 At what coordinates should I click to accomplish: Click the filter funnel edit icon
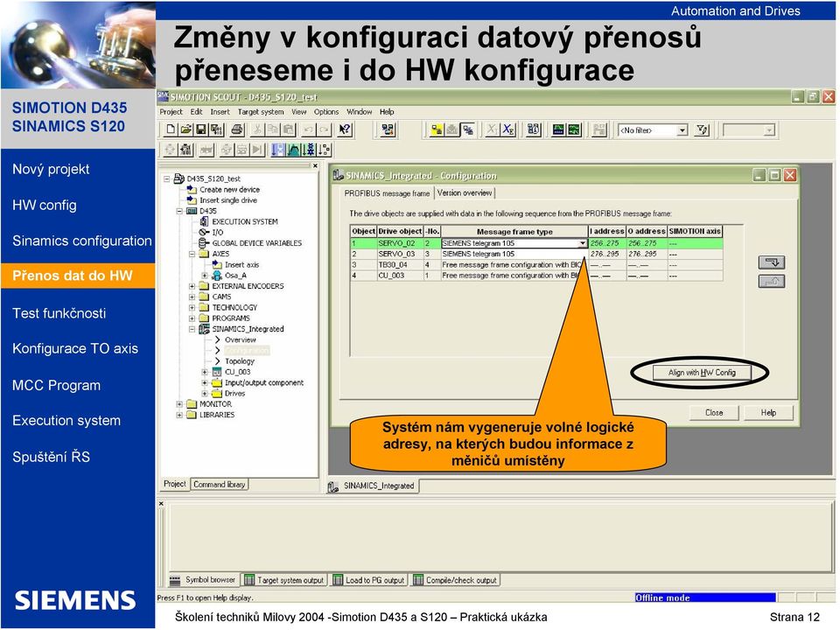coord(702,129)
